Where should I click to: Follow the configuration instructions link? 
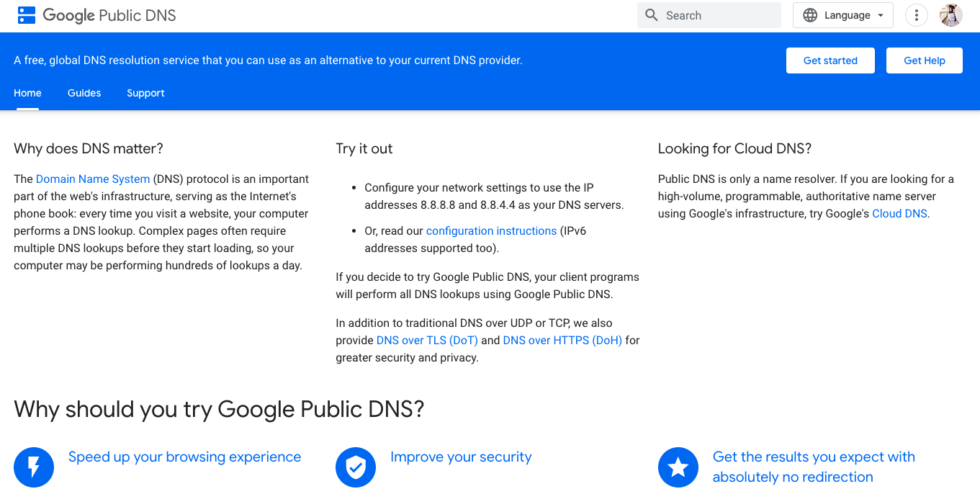[x=491, y=230]
